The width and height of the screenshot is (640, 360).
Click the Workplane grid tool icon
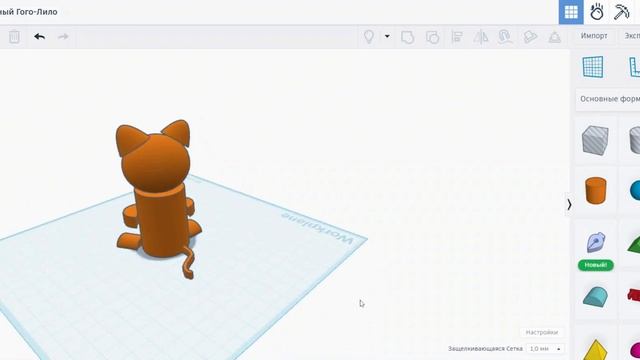click(593, 67)
